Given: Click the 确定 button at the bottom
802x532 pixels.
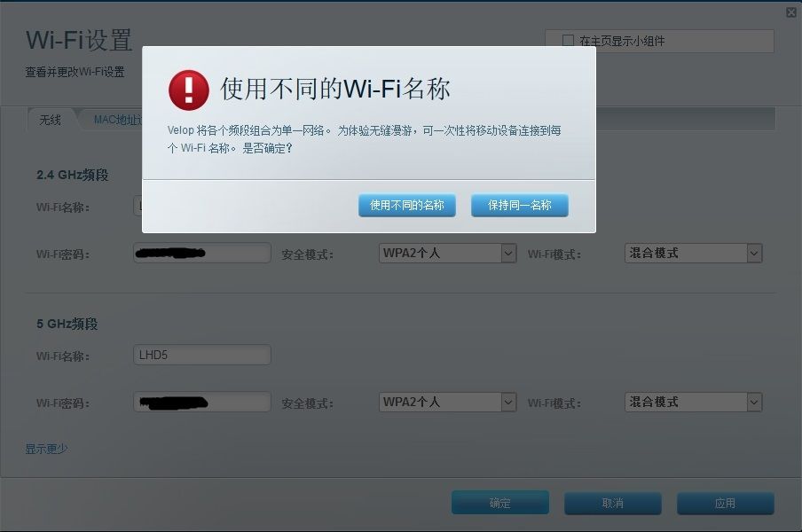Looking at the screenshot, I should coord(499,503).
